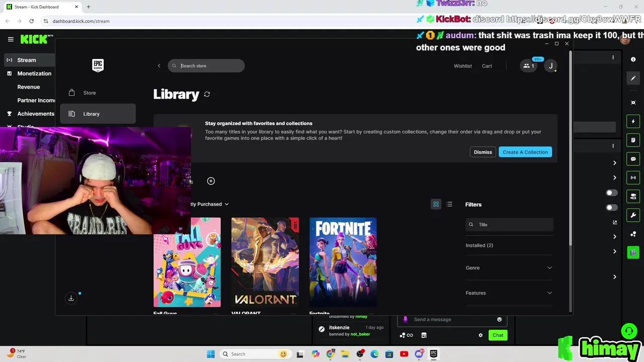Open the Epic account avatar J
This screenshot has width=644, height=362.
[551, 66]
